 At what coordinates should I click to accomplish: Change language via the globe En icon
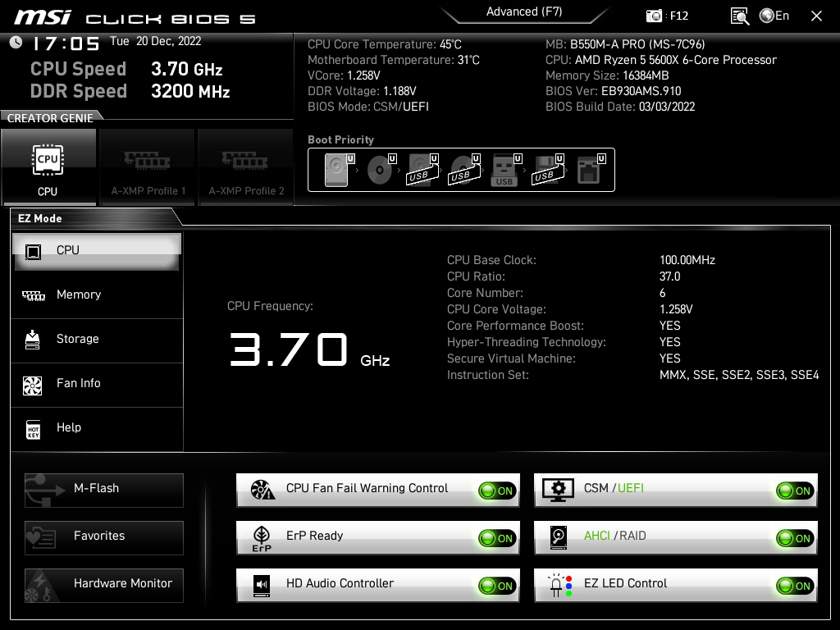coord(774,16)
